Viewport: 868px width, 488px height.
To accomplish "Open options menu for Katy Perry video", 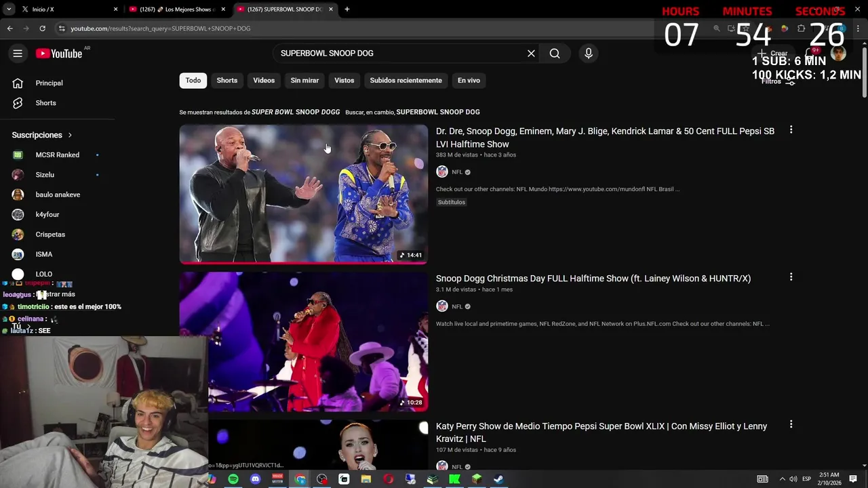I will 791,424.
